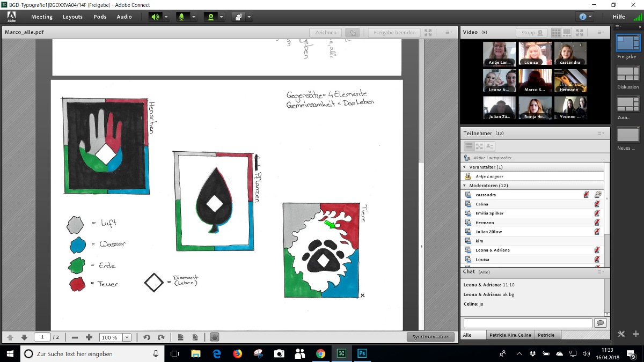This screenshot has height=362, width=644.
Task: Go to previous PDF page arrow
Action: click(10, 337)
